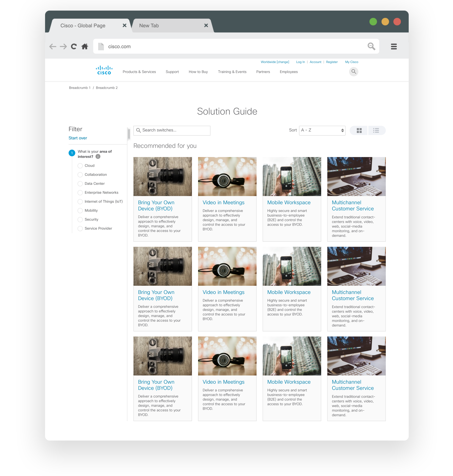Click the info icon beside area of interest
Screen dimensions: 453x476
click(98, 156)
